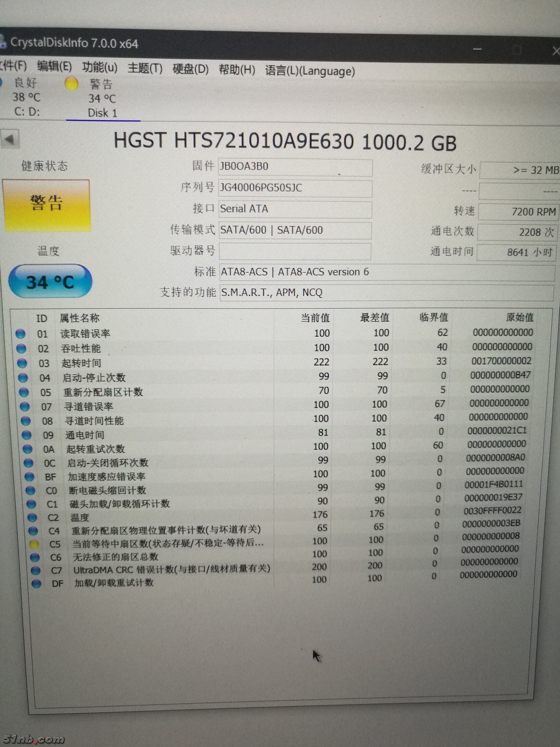
Task: Click the 支持的功能 field S.M.A.R.T., APM, NCQ
Action: pos(387,292)
